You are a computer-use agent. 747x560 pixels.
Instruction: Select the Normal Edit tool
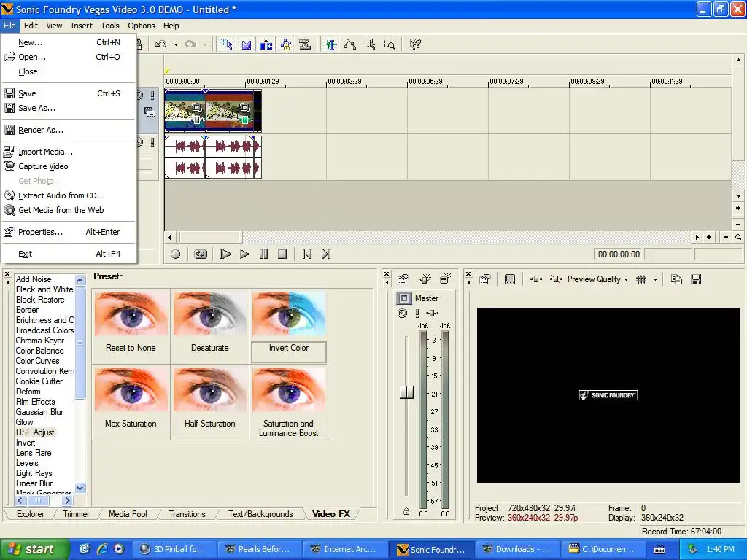coord(330,44)
